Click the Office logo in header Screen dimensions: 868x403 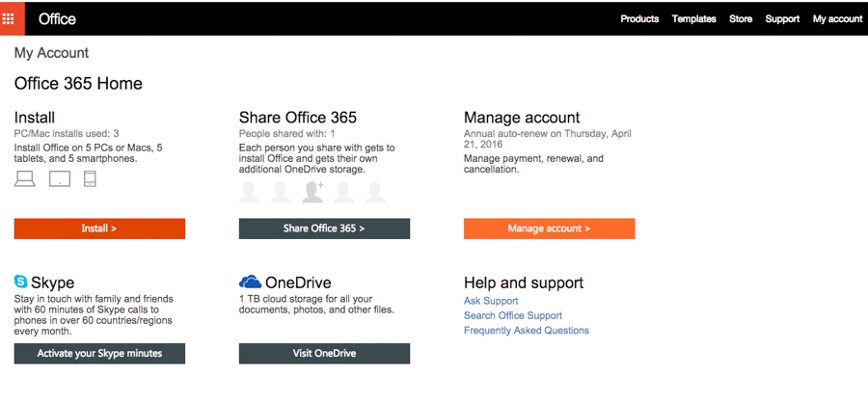pos(57,19)
